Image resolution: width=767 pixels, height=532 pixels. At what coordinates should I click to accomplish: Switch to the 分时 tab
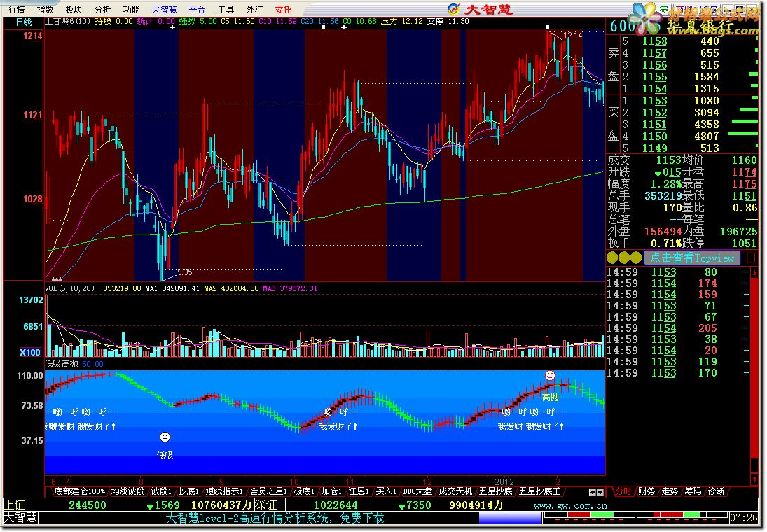[623, 491]
